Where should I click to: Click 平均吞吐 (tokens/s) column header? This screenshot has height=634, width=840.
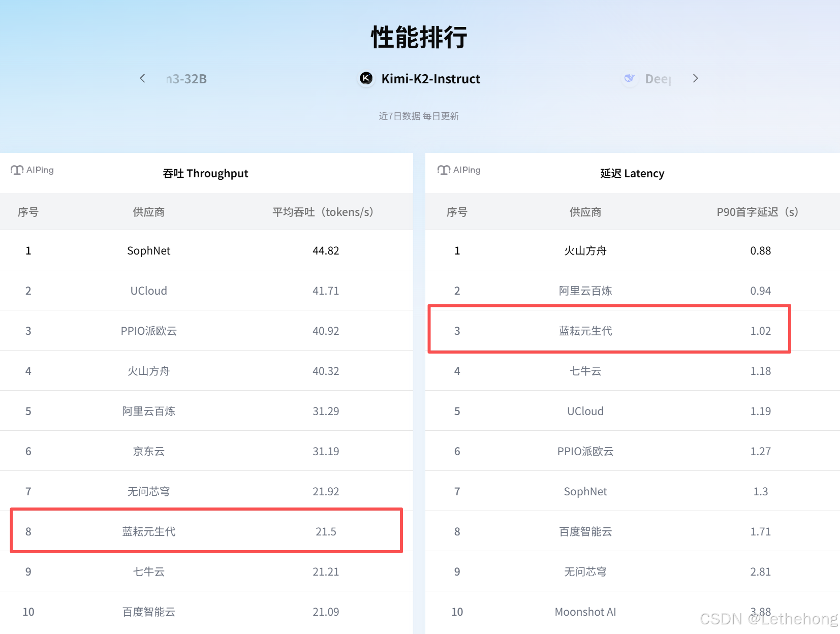[x=325, y=212]
